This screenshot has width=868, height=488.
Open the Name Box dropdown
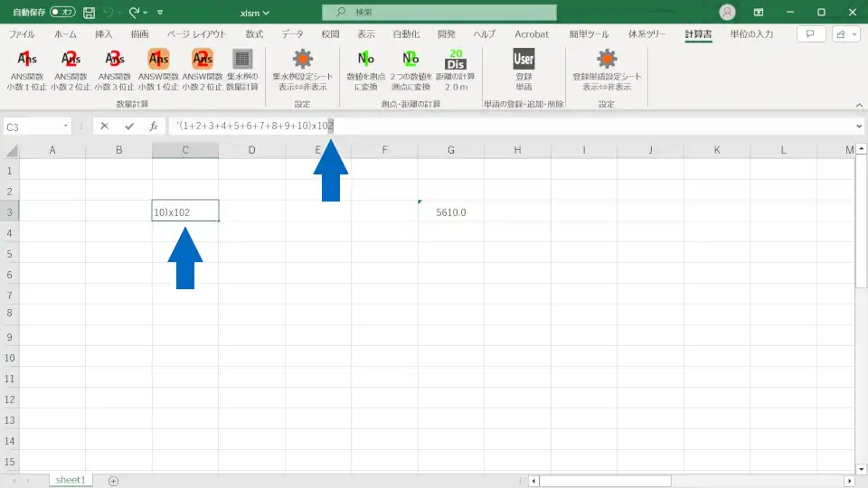pyautogui.click(x=65, y=127)
